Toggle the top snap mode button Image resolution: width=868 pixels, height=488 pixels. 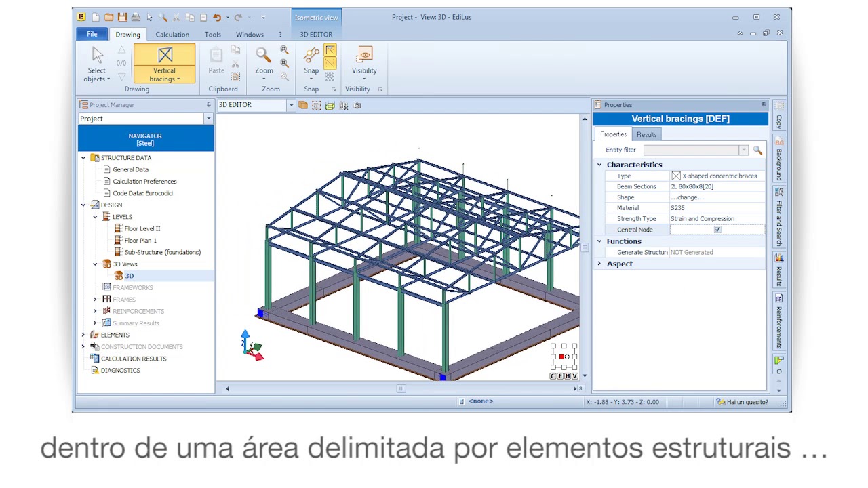click(x=330, y=50)
